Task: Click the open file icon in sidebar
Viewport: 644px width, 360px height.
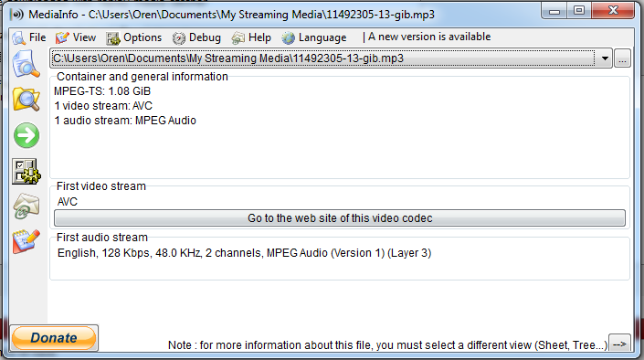Action: pos(26,64)
